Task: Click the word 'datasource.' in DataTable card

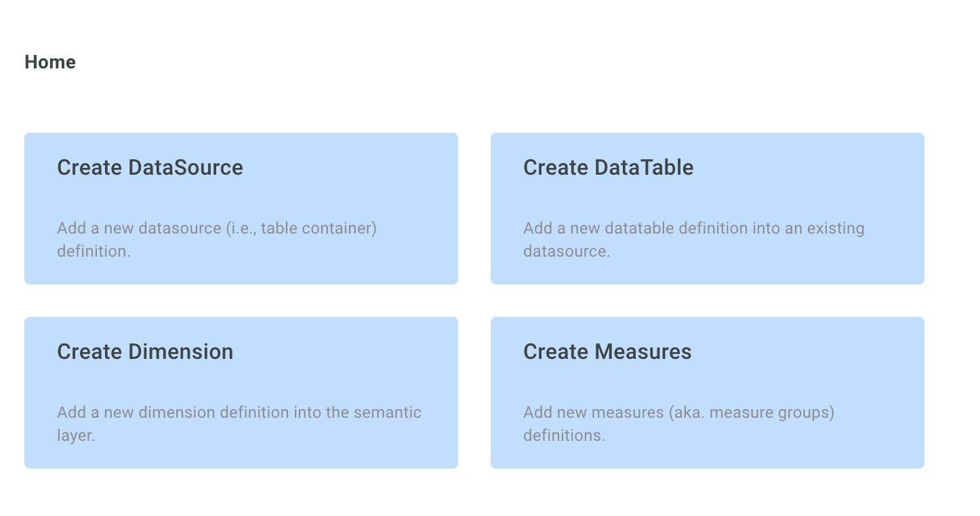Action: tap(567, 251)
